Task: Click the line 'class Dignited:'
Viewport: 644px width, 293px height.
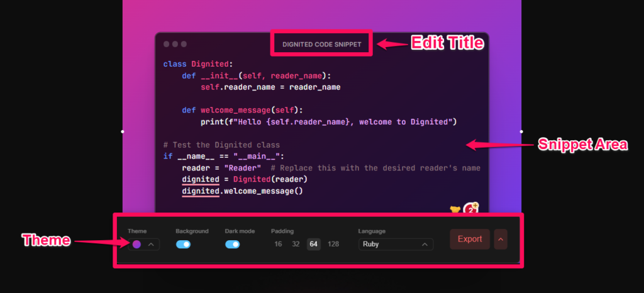Action: tap(198, 64)
